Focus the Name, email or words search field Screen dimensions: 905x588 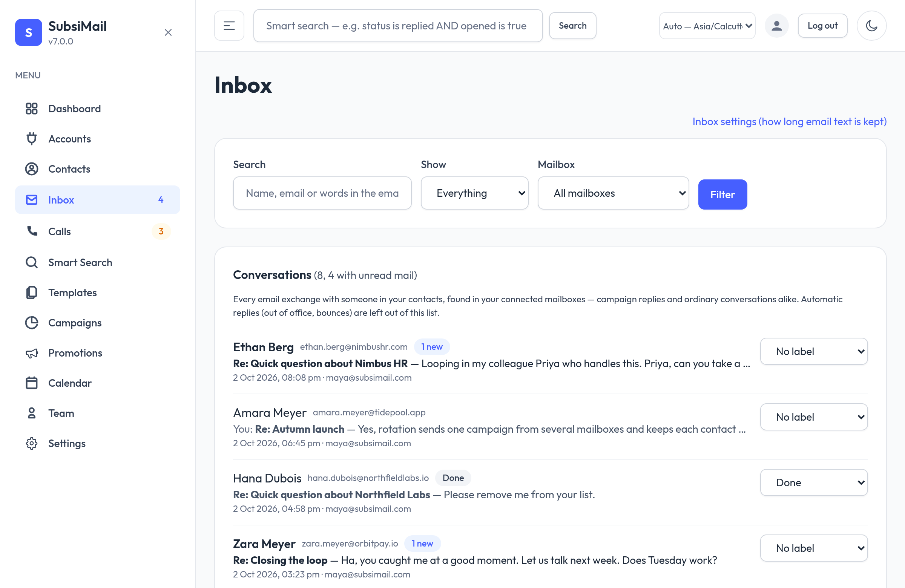click(322, 193)
